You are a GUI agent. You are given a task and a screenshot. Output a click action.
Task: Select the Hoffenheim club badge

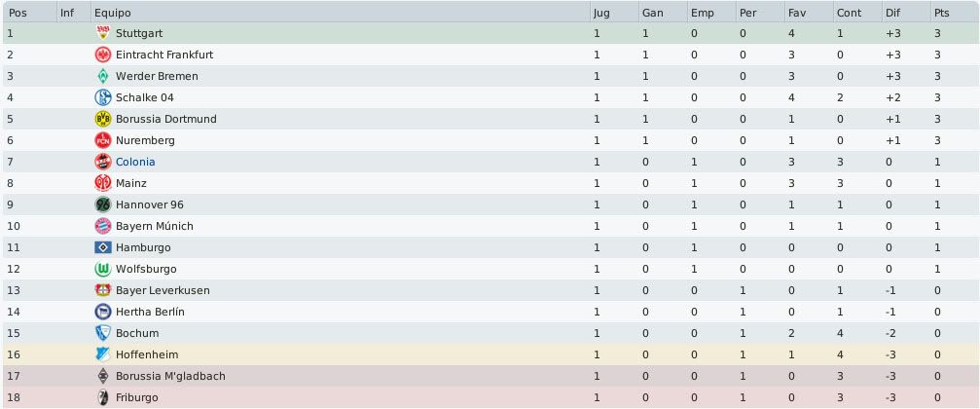click(x=102, y=354)
